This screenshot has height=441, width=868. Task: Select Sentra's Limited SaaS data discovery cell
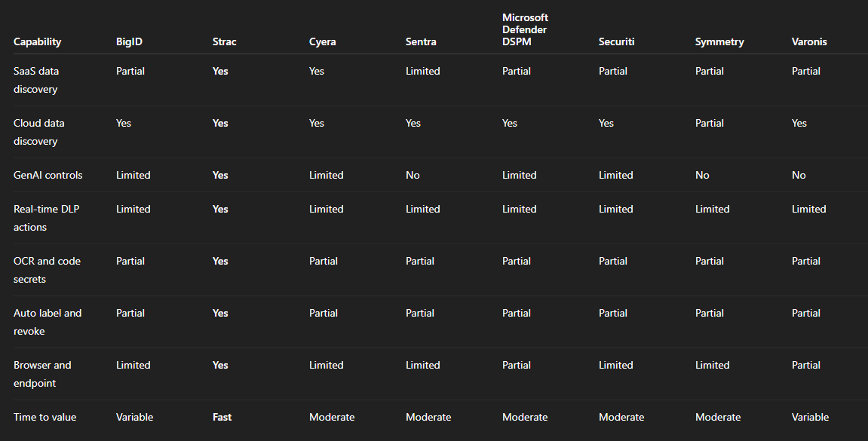[422, 72]
